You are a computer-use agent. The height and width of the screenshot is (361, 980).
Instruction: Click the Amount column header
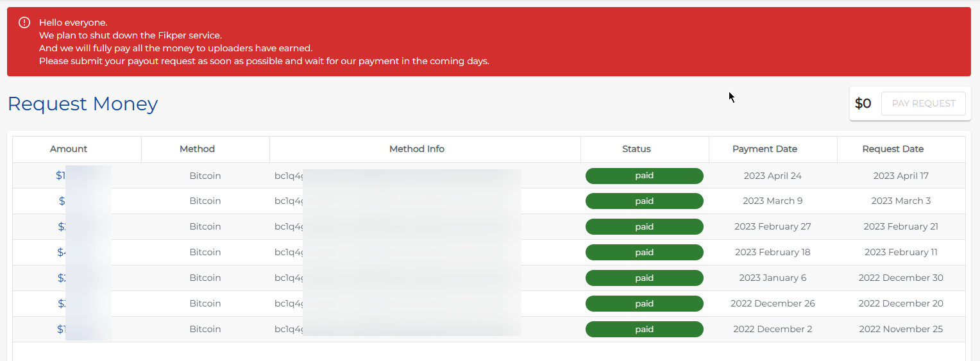tap(69, 149)
